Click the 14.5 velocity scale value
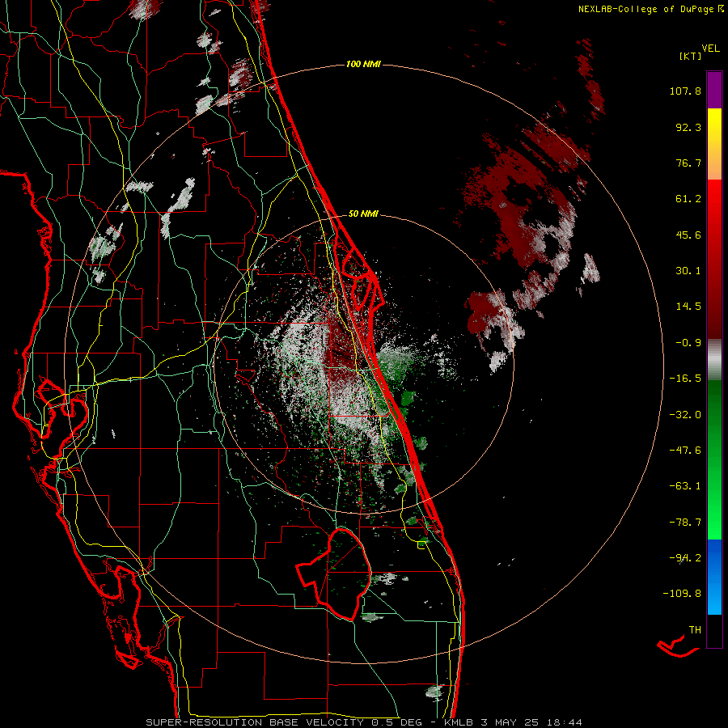The height and width of the screenshot is (728, 728). tap(688, 307)
